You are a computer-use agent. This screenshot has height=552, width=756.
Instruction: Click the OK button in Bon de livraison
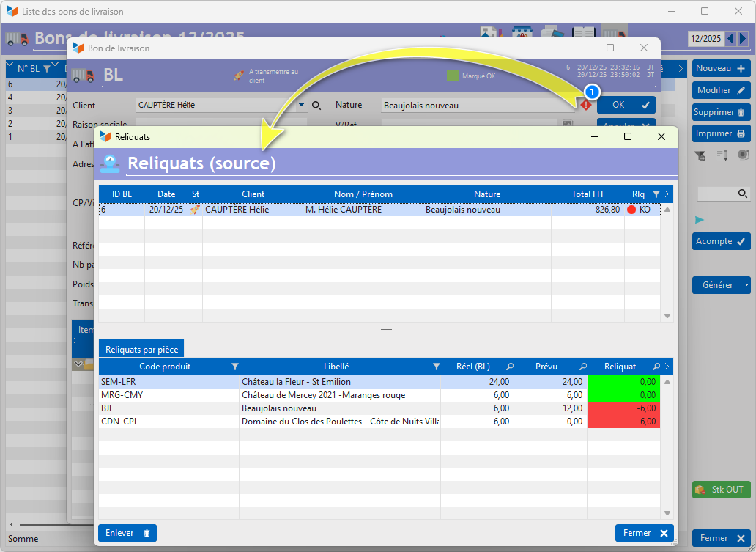click(x=626, y=105)
